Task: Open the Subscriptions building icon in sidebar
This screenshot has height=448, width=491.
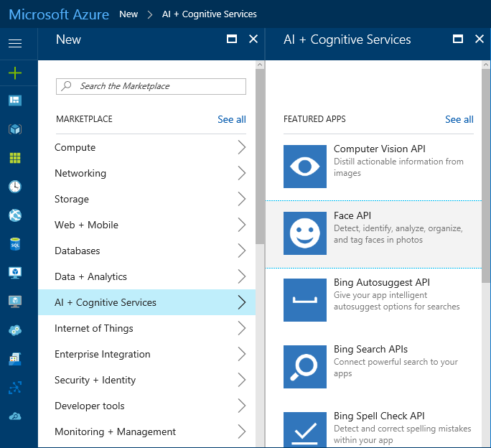Action: click(x=15, y=359)
